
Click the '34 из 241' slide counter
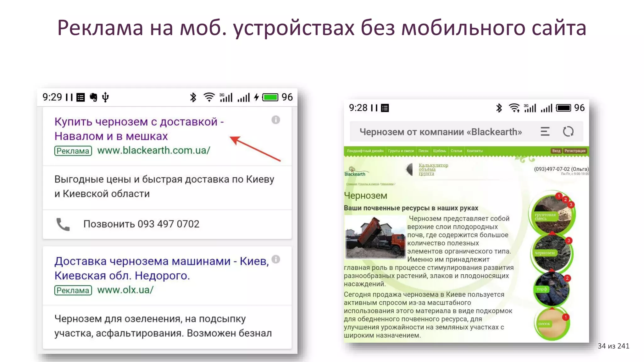pyautogui.click(x=613, y=346)
